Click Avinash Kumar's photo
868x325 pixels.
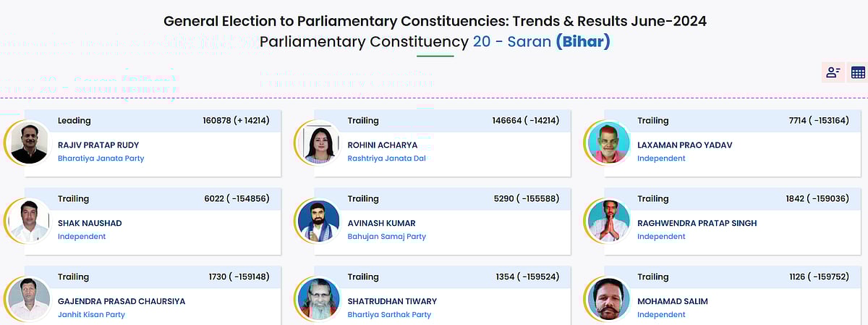point(319,221)
